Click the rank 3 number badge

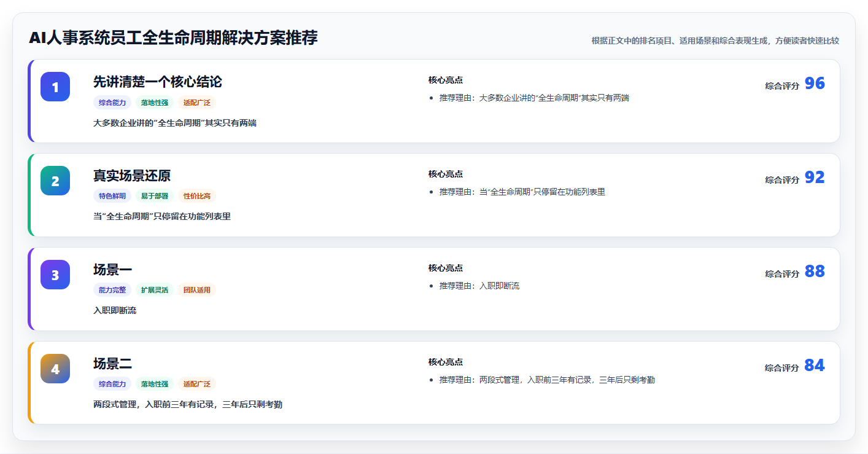55,275
